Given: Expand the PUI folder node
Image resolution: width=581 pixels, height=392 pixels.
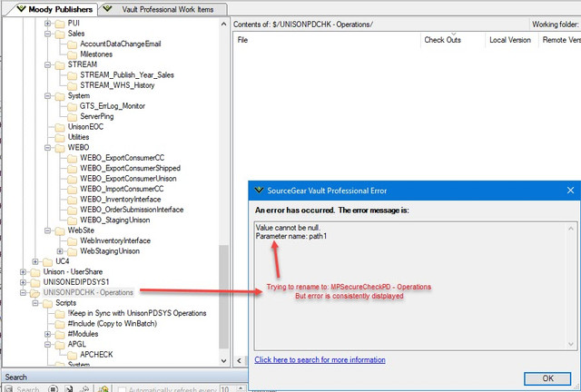Looking at the screenshot, I should click(x=47, y=24).
